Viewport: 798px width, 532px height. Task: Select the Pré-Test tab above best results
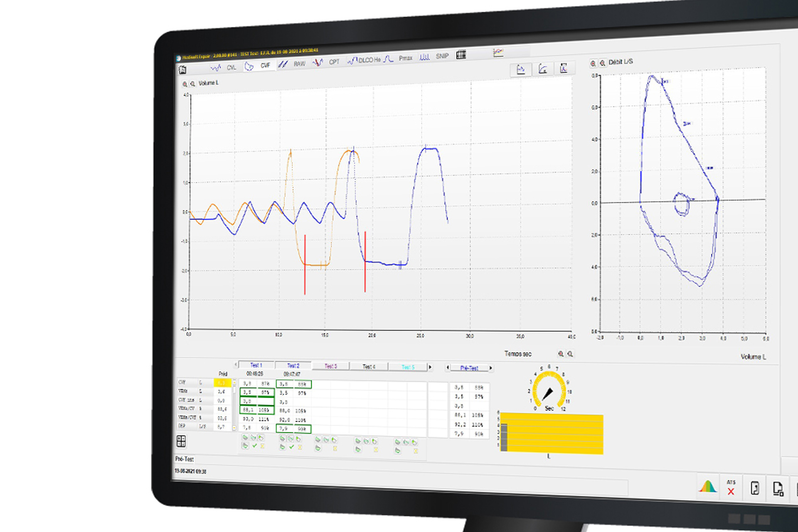coord(469,368)
